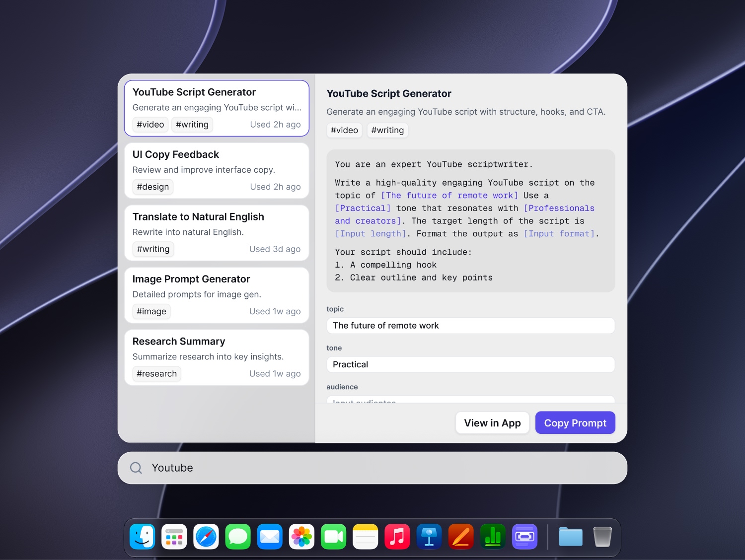Focus the topic input field
The image size is (745, 560).
coord(471,326)
